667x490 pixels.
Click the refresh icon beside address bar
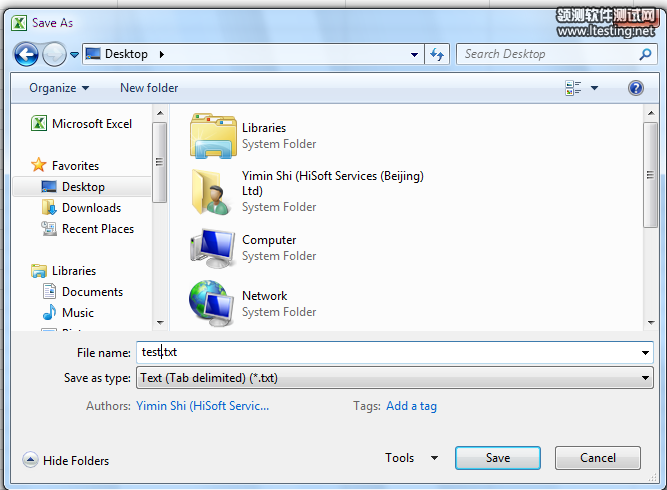437,54
